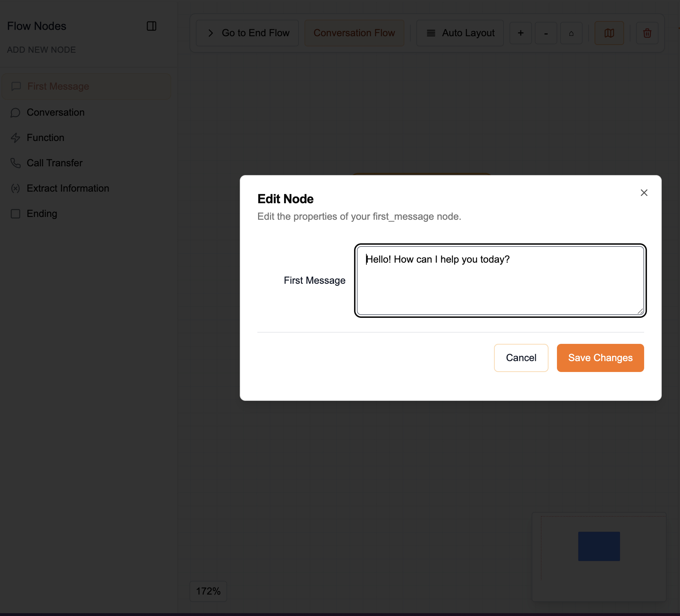Close the Edit Node dialog

(643, 193)
